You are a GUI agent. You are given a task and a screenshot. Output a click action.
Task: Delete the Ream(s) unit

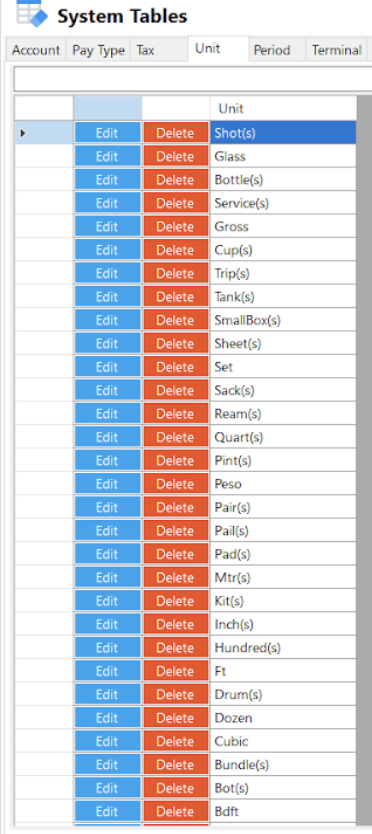[x=176, y=413]
